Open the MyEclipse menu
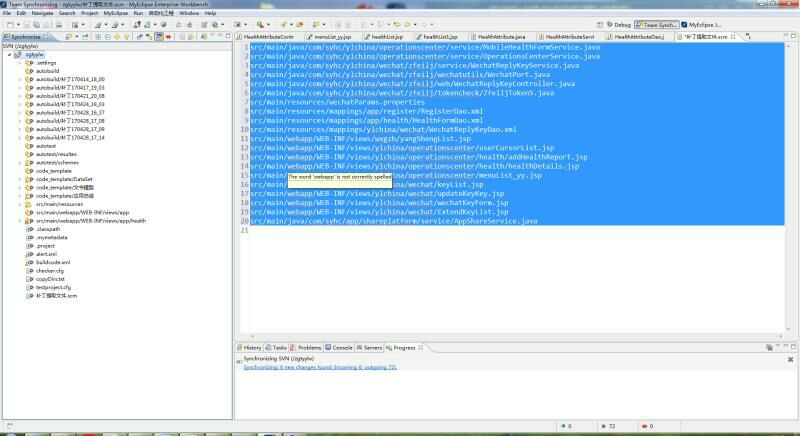The image size is (800, 436). tap(115, 13)
